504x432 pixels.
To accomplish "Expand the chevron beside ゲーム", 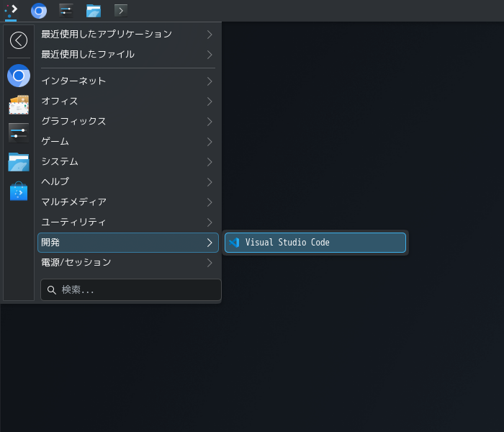I will 210,142.
